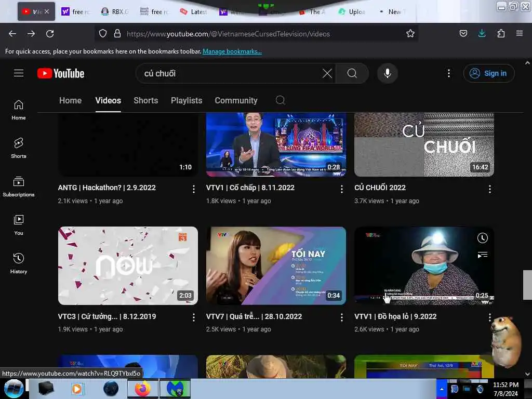Open Firefox from the taskbar

[x=142, y=389]
